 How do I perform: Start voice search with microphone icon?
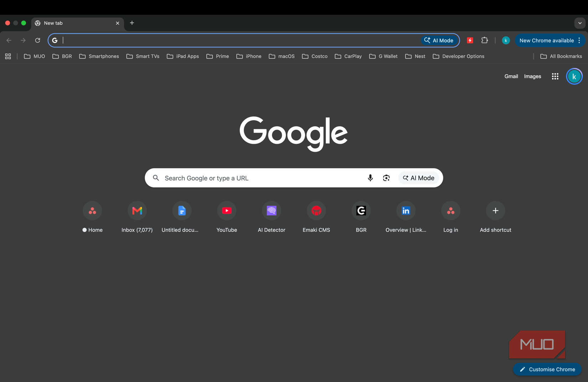[370, 178]
